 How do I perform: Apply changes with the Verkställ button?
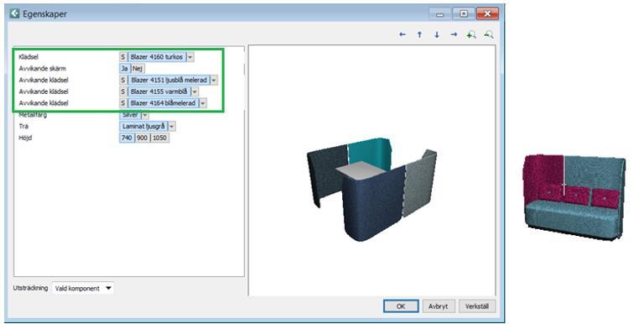(477, 306)
